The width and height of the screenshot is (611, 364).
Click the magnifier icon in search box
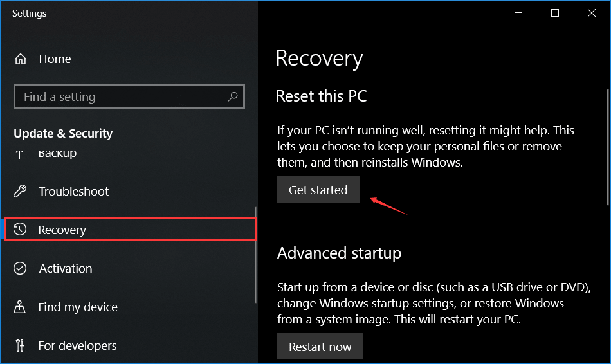tap(233, 97)
